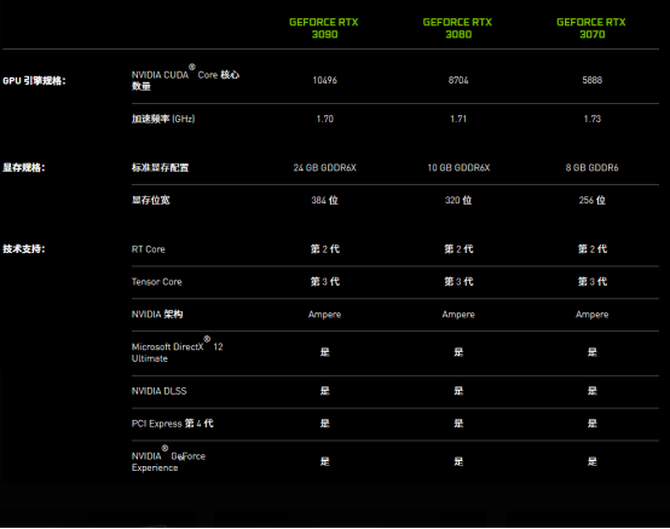Image resolution: width=670 pixels, height=529 pixels.
Task: Select the 加速频率 (GHz) row label
Action: pyautogui.click(x=162, y=119)
